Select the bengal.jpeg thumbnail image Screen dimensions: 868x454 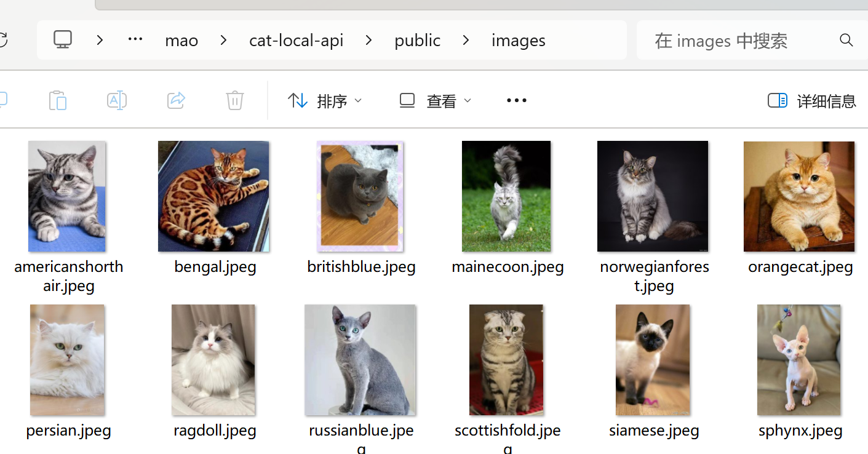click(x=213, y=196)
